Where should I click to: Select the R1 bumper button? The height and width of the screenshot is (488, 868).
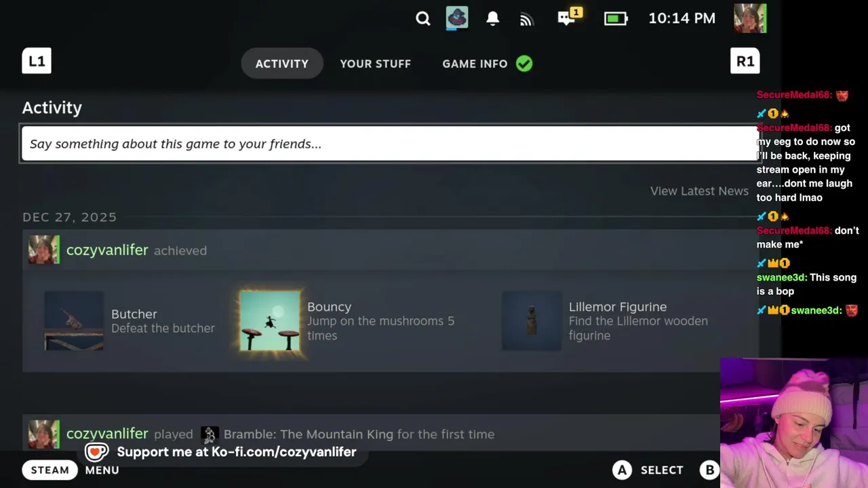[x=745, y=61]
